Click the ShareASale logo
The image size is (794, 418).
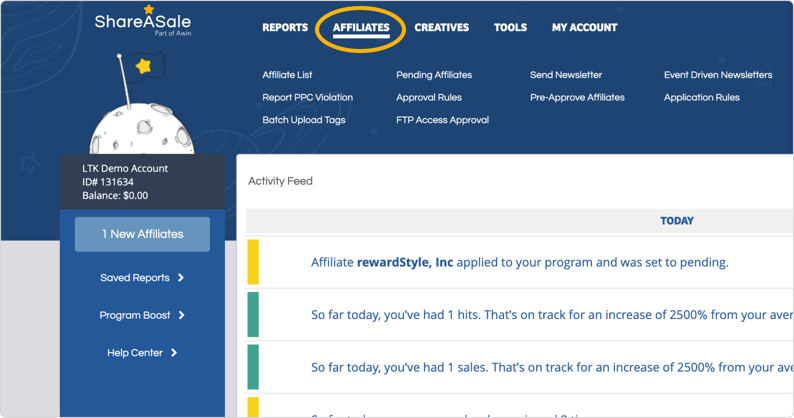coord(143,21)
